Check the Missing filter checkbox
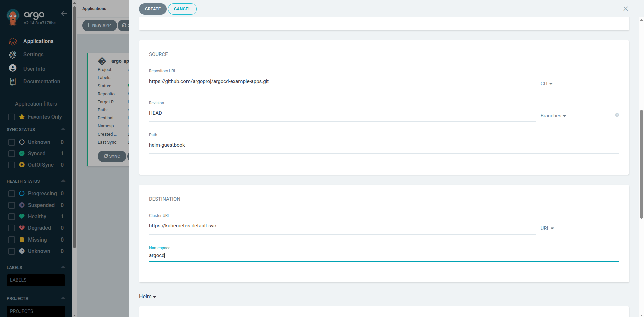Image resolution: width=644 pixels, height=317 pixels. [12, 240]
